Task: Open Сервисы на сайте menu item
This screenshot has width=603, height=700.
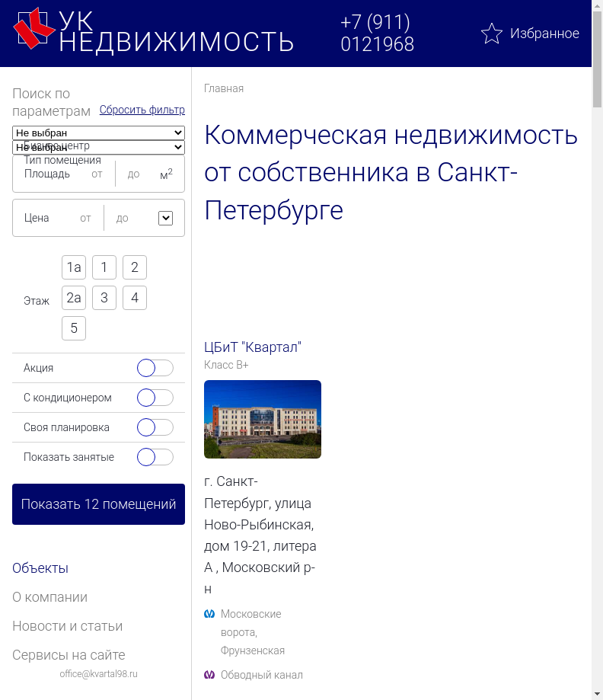Action: [x=69, y=655]
